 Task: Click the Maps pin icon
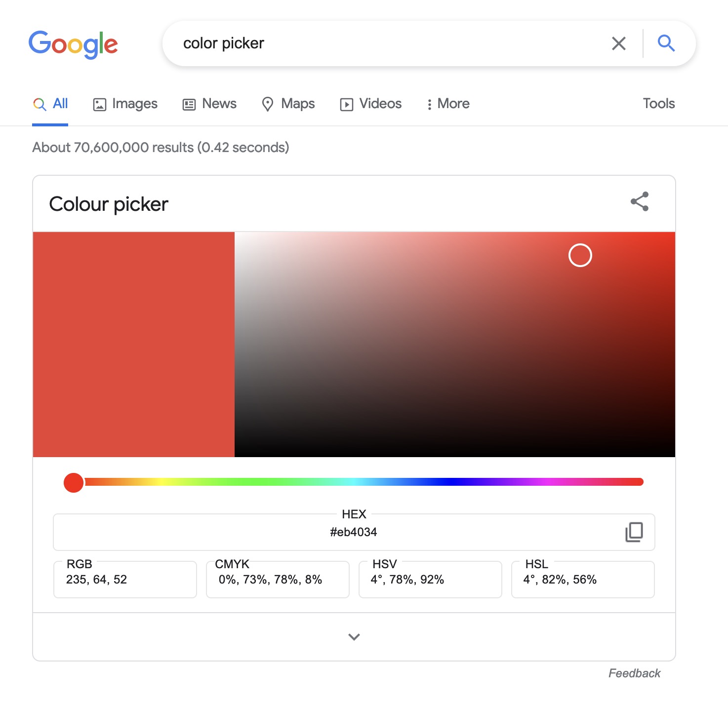point(267,104)
